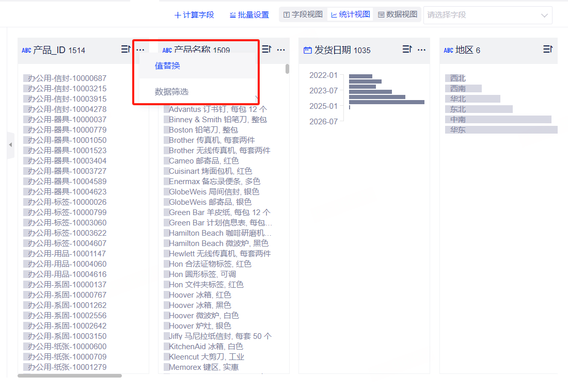Click the sort icon in 产品_ID column

pyautogui.click(x=125, y=50)
